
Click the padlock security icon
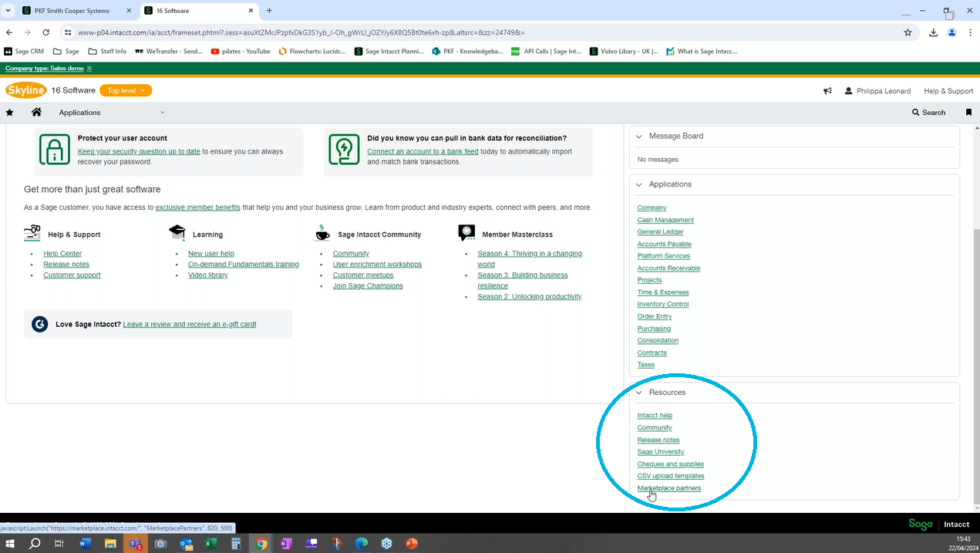click(x=54, y=150)
